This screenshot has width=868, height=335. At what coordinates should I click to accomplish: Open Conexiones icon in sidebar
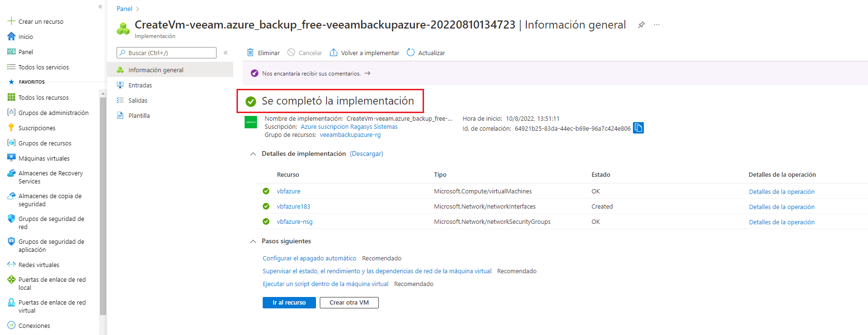click(11, 325)
